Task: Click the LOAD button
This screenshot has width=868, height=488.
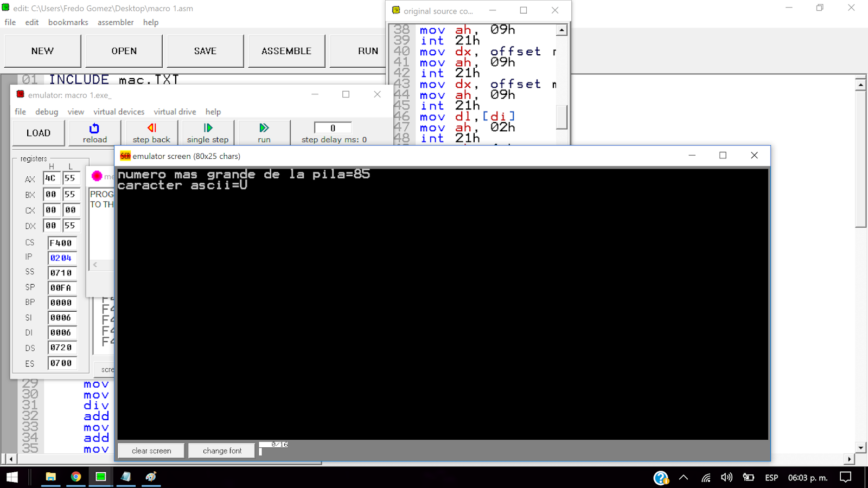Action: (x=38, y=132)
